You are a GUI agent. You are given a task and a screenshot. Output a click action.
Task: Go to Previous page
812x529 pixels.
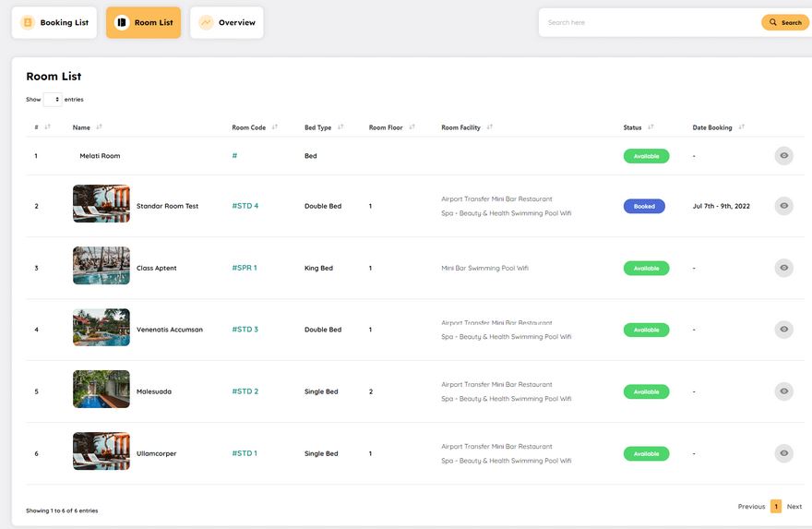pyautogui.click(x=751, y=506)
